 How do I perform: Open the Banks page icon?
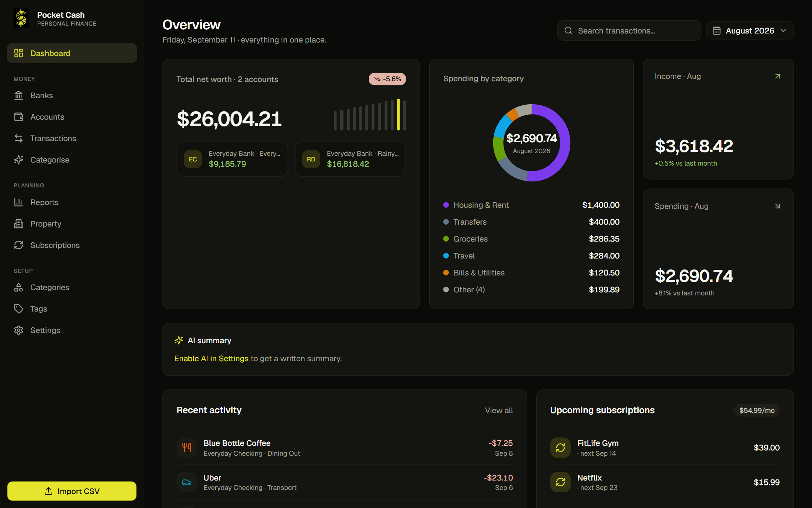[18, 96]
